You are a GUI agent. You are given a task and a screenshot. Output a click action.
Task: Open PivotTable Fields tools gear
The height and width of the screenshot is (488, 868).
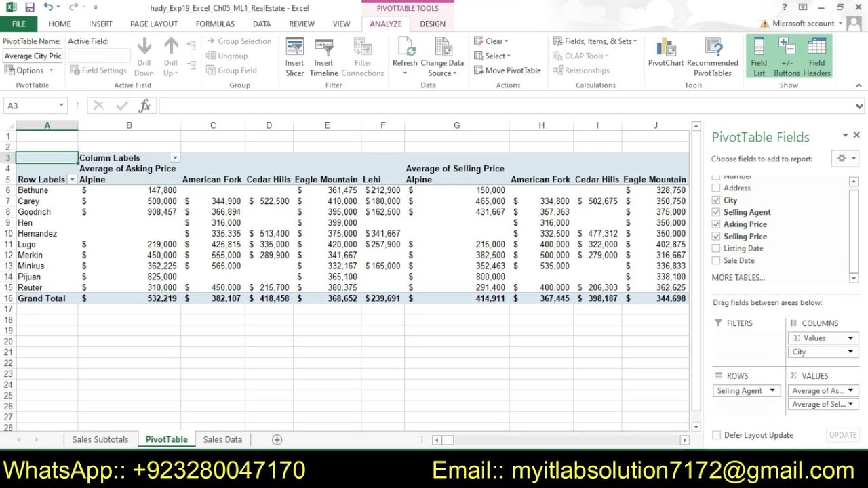(x=846, y=158)
